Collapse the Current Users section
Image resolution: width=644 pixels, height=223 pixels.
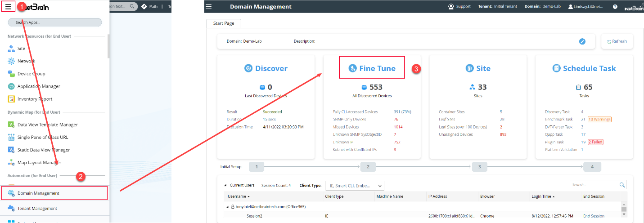tap(225, 185)
